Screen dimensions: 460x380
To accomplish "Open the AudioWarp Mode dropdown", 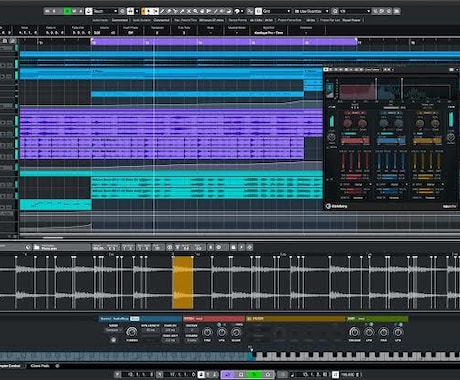I will [113, 330].
